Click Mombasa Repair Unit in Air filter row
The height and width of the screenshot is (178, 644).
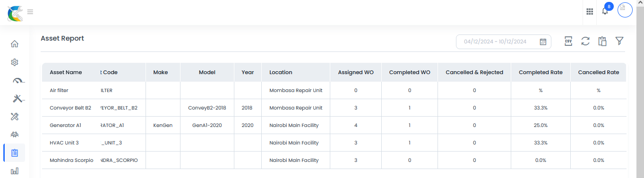pyautogui.click(x=296, y=90)
